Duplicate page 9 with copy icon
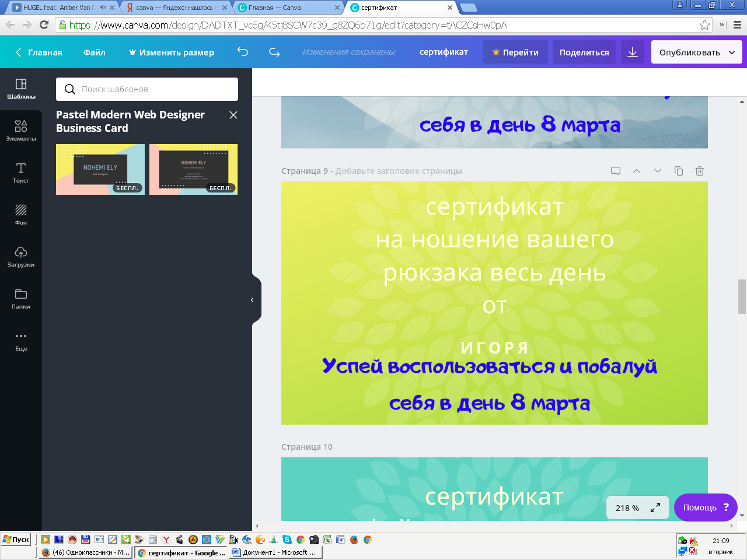The width and height of the screenshot is (747, 560). (x=679, y=171)
